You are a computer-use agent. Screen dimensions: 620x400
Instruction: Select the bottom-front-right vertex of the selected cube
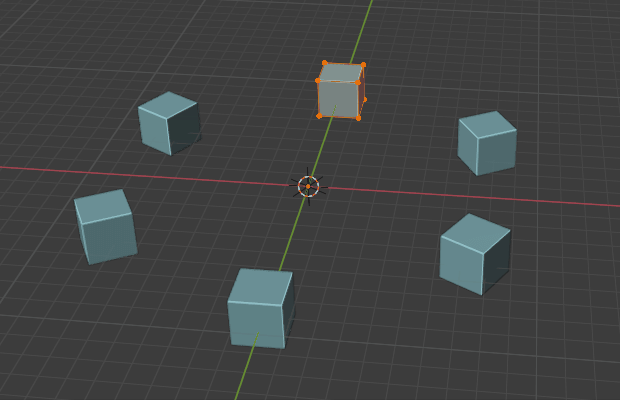(x=358, y=118)
